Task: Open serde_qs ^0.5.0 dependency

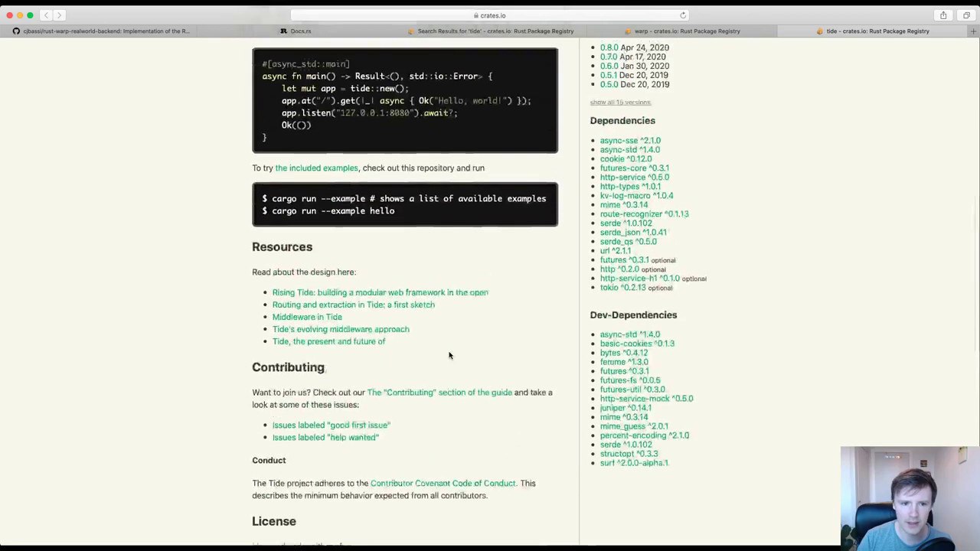Action: click(628, 242)
